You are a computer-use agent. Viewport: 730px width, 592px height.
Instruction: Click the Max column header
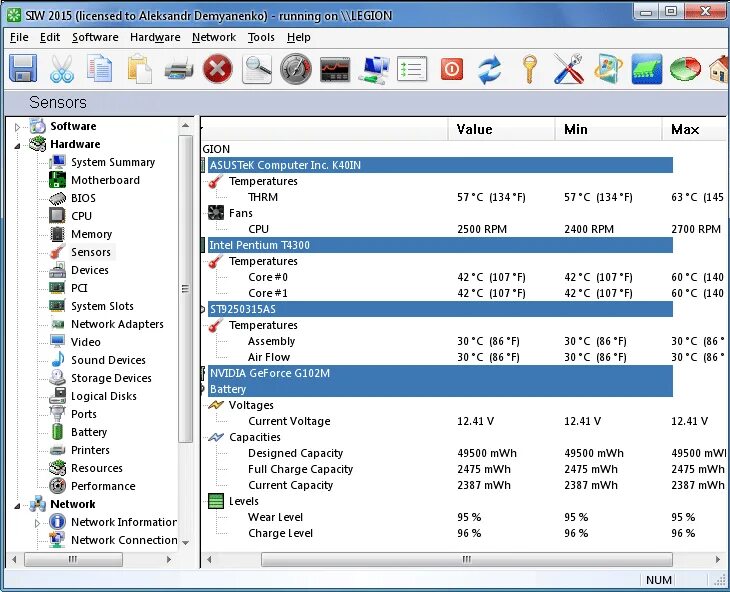click(x=695, y=129)
